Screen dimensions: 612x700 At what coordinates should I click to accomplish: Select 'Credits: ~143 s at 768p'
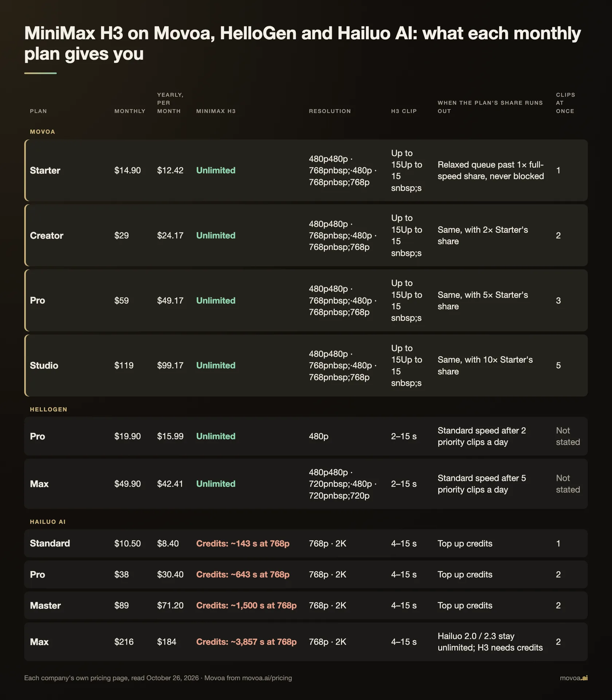tap(243, 543)
